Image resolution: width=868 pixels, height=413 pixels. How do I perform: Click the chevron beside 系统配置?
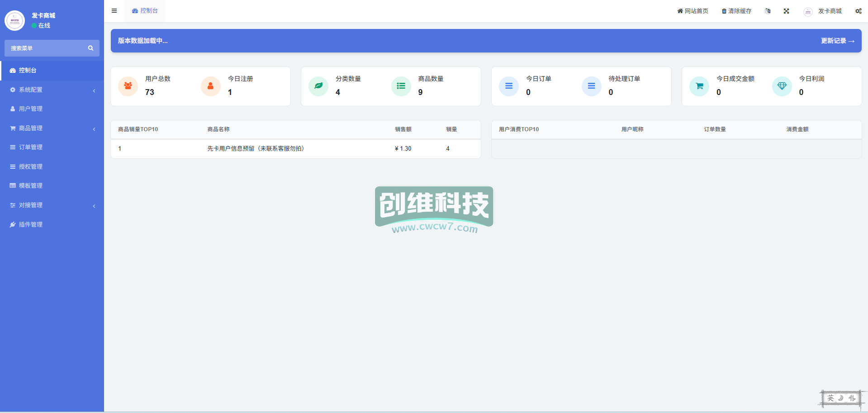94,90
